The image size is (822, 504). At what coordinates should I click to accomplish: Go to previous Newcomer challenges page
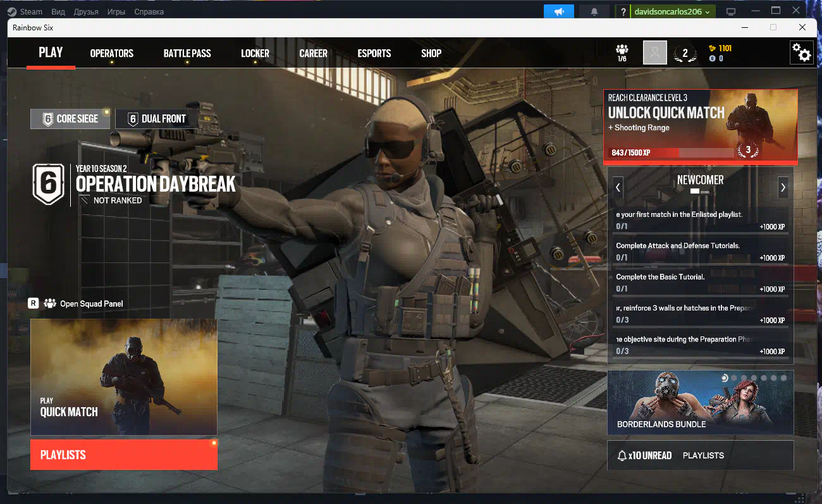click(x=618, y=187)
